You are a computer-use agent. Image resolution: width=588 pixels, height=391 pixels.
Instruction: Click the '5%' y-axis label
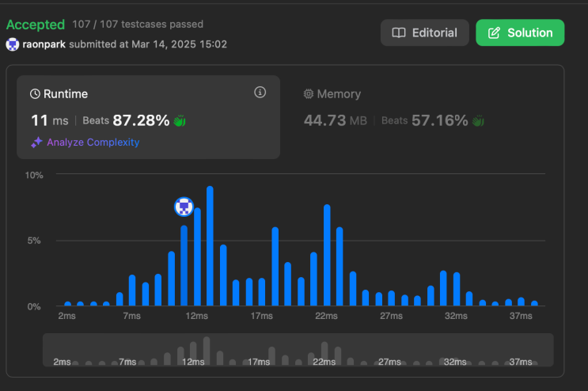[x=34, y=241]
